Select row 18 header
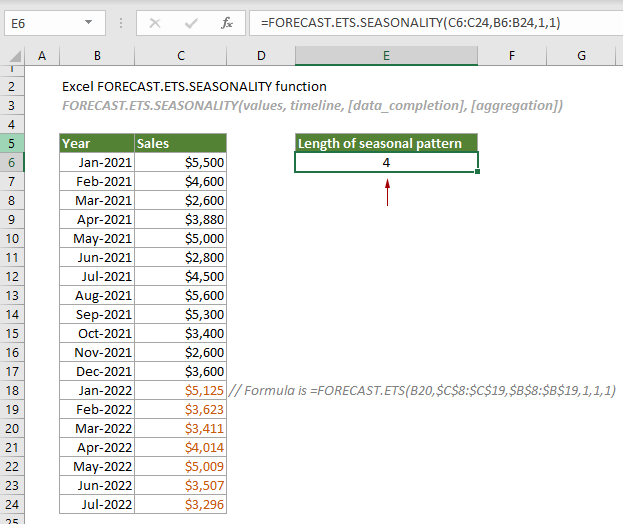Image resolution: width=623 pixels, height=524 pixels. [12, 390]
